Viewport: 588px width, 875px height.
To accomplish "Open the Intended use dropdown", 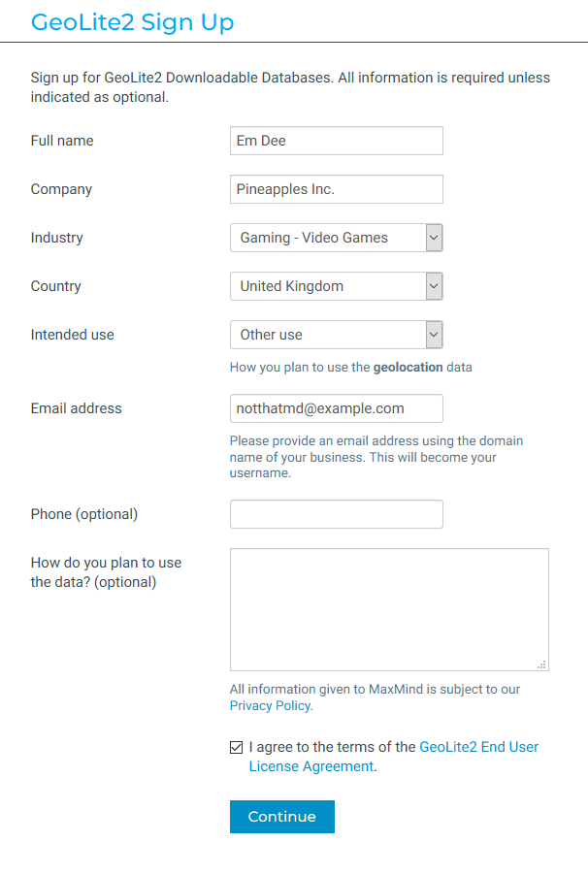I will click(336, 334).
